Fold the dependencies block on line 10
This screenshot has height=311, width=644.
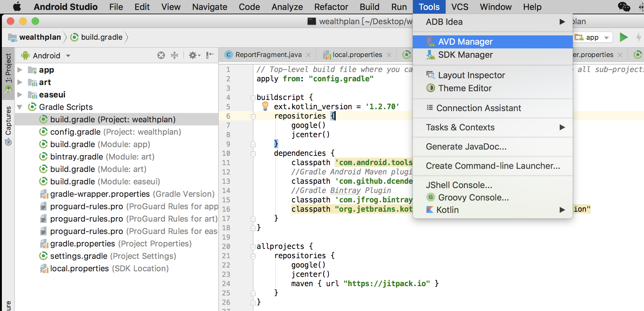click(253, 154)
